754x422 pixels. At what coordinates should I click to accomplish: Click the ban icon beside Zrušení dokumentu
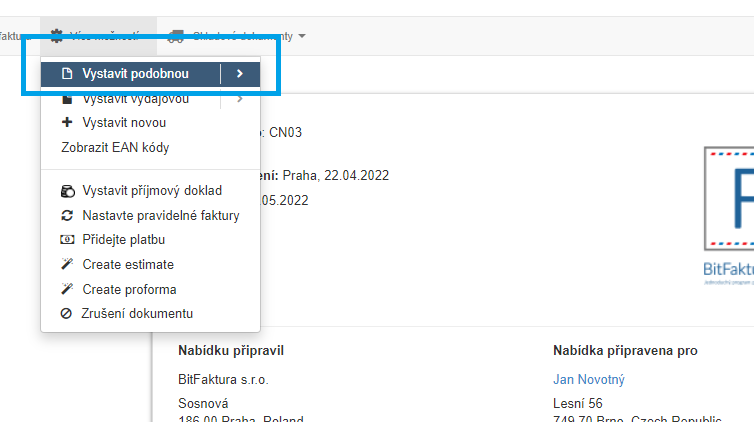(66, 314)
